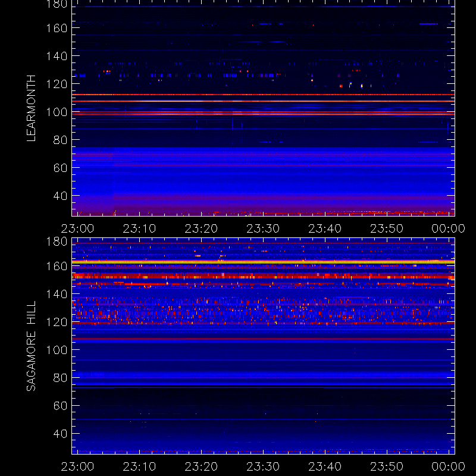This screenshot has width=476, height=476.
Task: Select the 100 tick label on Learmonth axis
Action: point(57,112)
